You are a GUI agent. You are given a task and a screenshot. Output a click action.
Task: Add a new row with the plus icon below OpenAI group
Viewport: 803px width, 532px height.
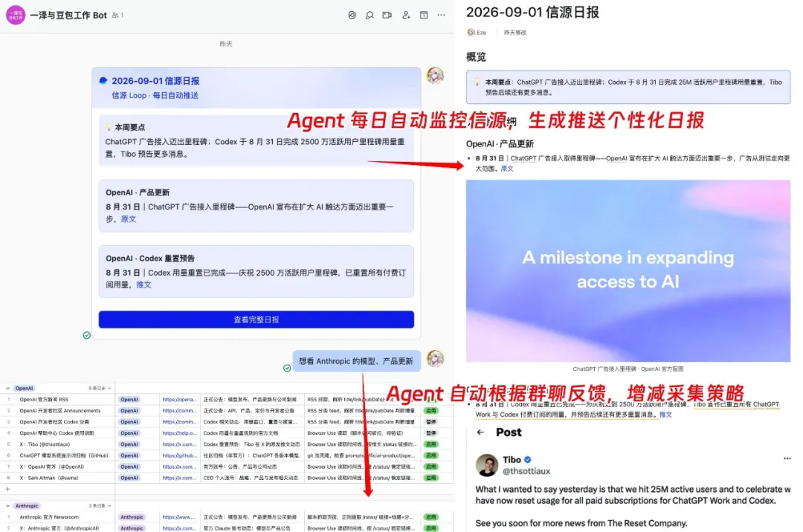[x=7, y=489]
